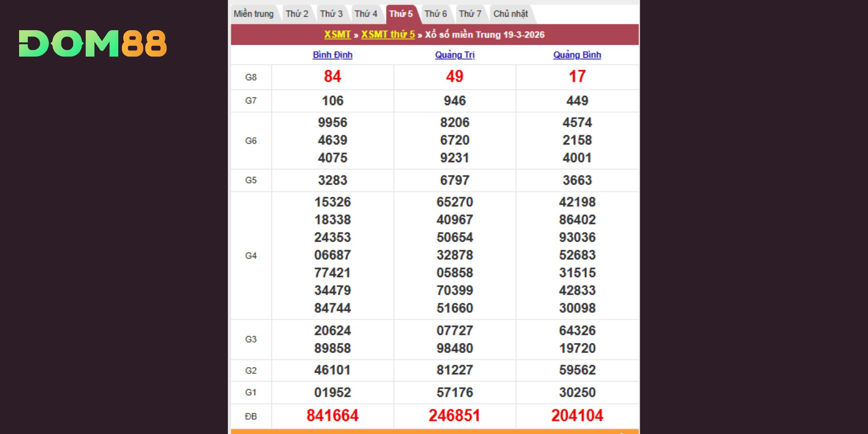This screenshot has height=434, width=868.
Task: Click Bình Định special prize 841664
Action: point(332,416)
